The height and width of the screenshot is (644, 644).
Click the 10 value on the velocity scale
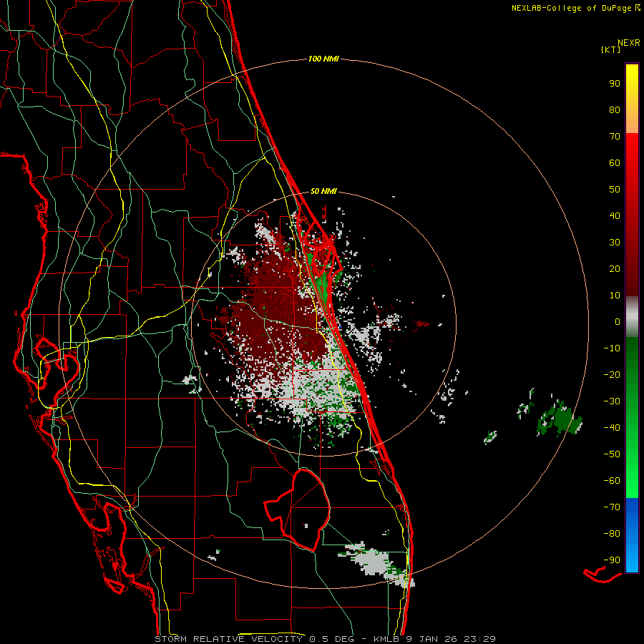point(615,296)
